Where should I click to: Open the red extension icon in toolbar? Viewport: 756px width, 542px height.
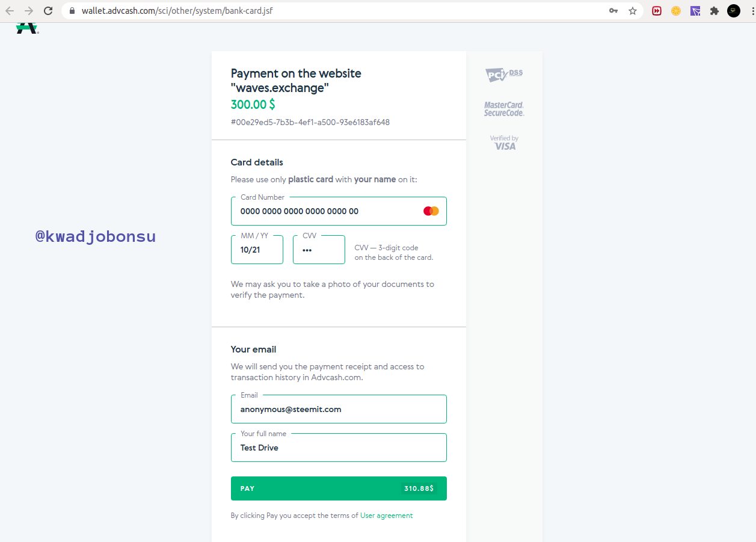(657, 11)
